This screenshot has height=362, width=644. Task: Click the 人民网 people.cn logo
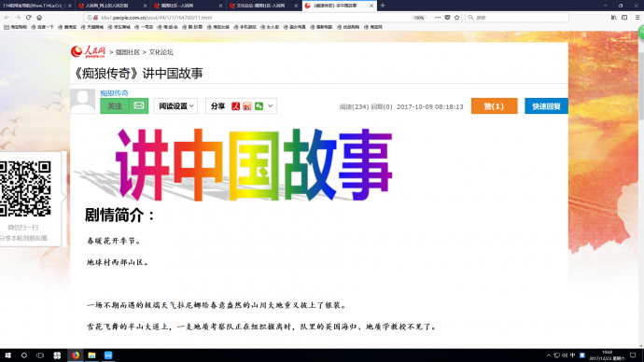tap(88, 51)
